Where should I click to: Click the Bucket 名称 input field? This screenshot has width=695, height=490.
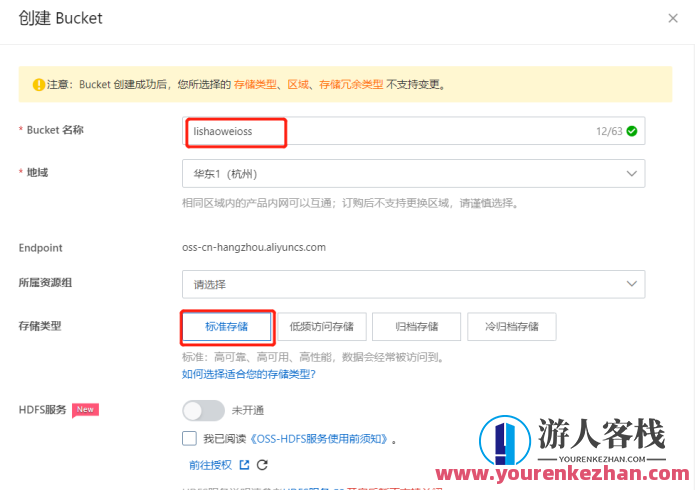pos(413,131)
